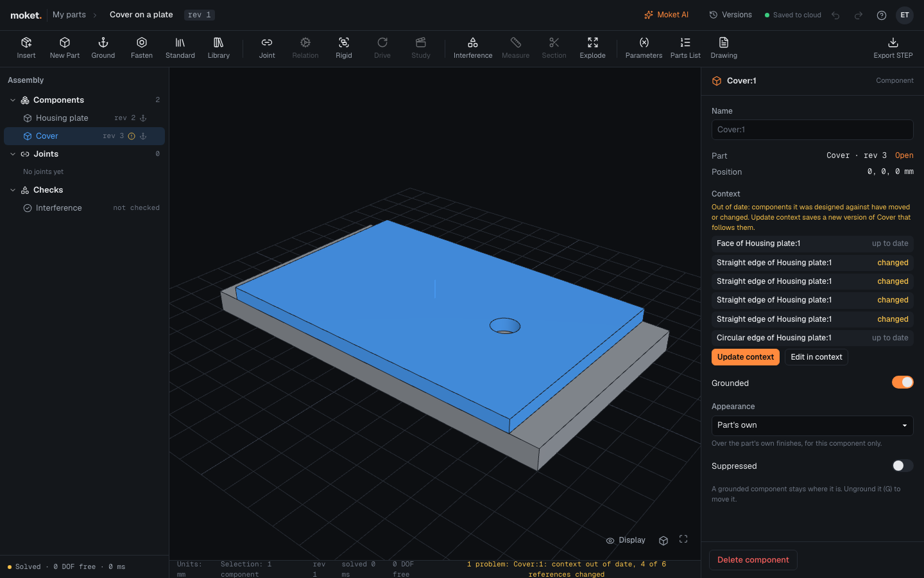Open the Appearance dropdown "Part's own"
This screenshot has width=924, height=578.
[812, 425]
